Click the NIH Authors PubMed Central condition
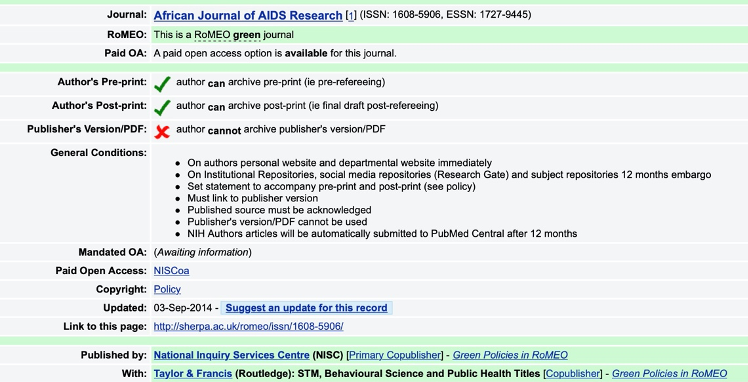 pyautogui.click(x=382, y=234)
